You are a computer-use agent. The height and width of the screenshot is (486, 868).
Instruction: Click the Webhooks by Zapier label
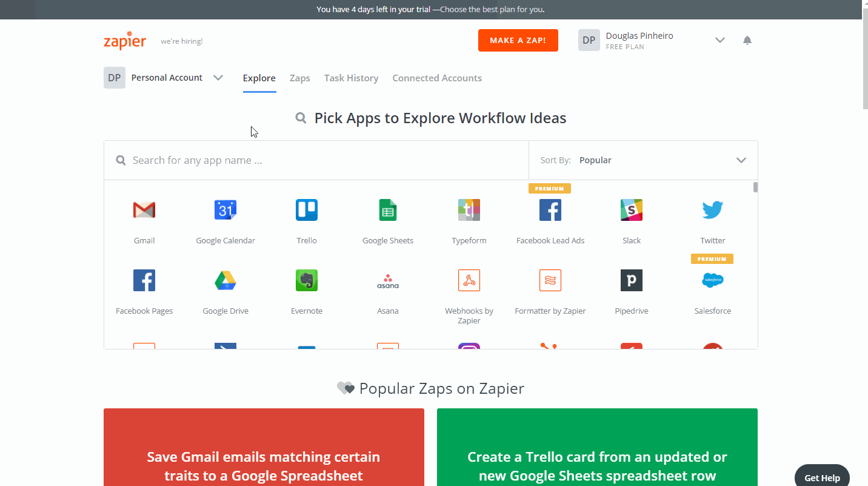pyautogui.click(x=469, y=316)
